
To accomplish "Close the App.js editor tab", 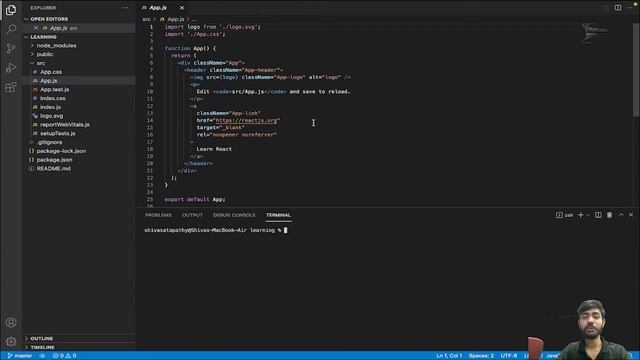I will click(182, 8).
